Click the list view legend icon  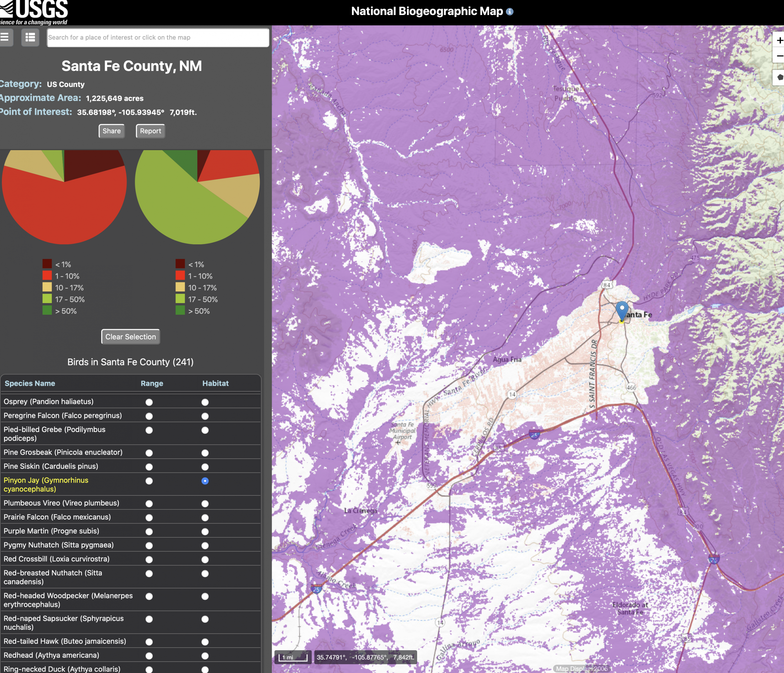(30, 37)
